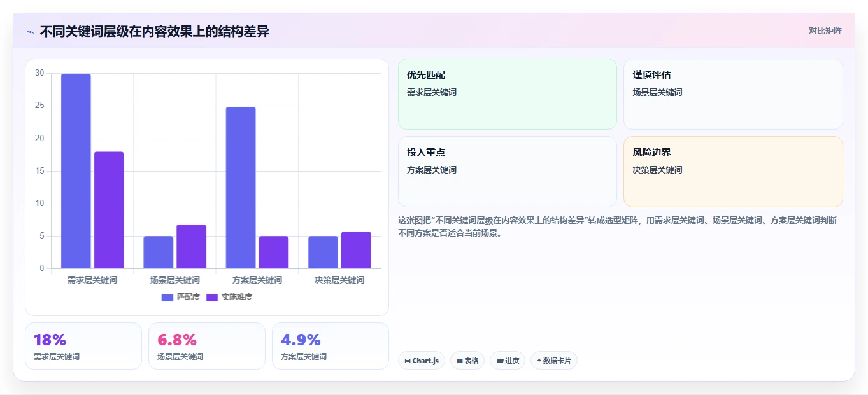Viewport: 868px width, 395px height.
Task: Click the lightning icon beside the title
Action: coord(31,32)
